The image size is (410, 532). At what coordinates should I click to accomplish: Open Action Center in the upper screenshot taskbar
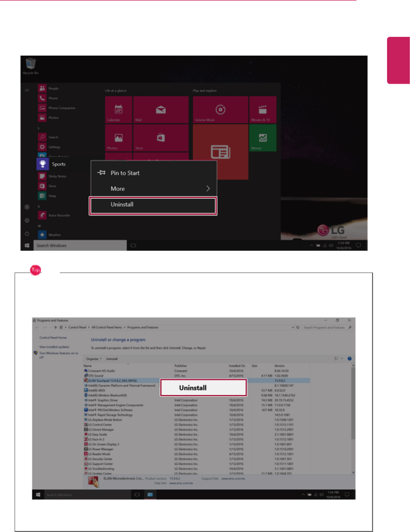[358, 245]
